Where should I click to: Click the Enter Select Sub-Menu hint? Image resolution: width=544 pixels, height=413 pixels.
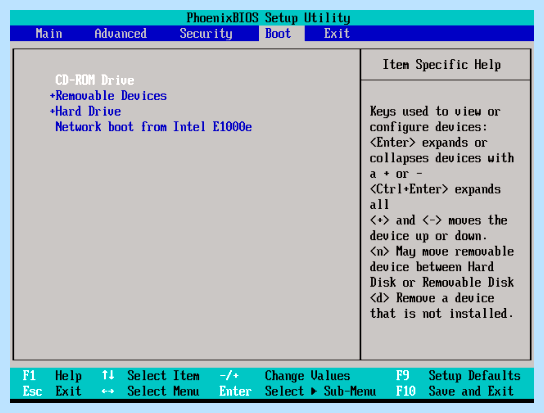(x=298, y=391)
